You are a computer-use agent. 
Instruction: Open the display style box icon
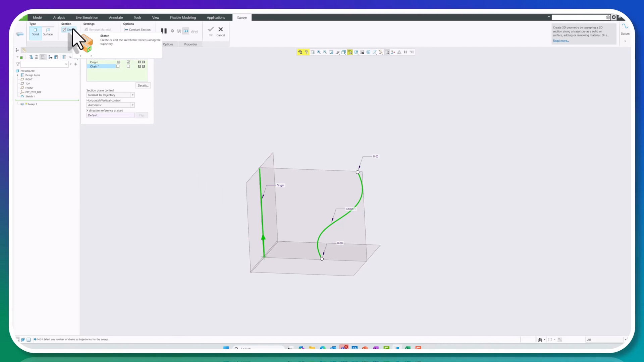(343, 52)
